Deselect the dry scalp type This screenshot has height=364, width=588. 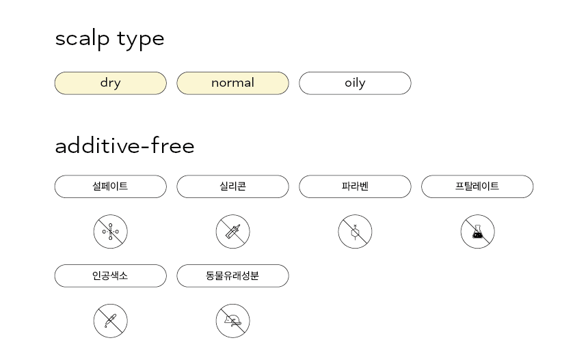click(x=111, y=83)
